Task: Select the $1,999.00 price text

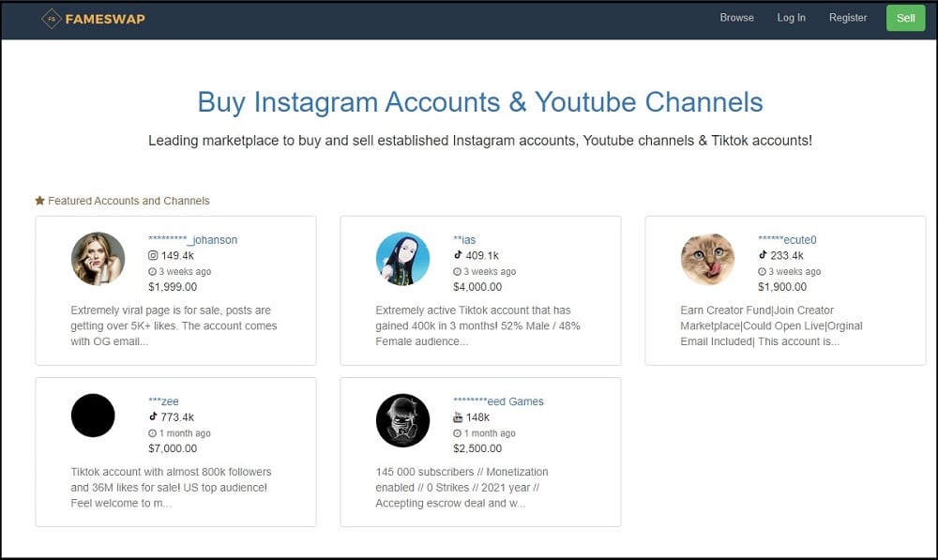Action: pyautogui.click(x=173, y=287)
